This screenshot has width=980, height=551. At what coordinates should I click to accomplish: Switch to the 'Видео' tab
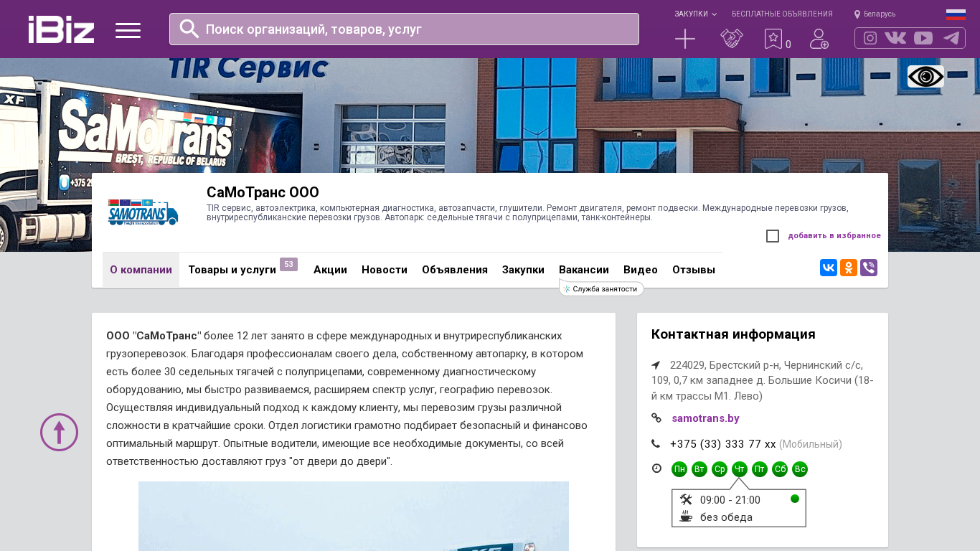pyautogui.click(x=641, y=270)
